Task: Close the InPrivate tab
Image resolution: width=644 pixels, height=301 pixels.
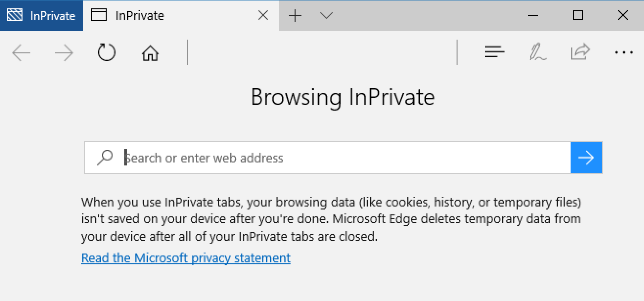Action: point(263,16)
